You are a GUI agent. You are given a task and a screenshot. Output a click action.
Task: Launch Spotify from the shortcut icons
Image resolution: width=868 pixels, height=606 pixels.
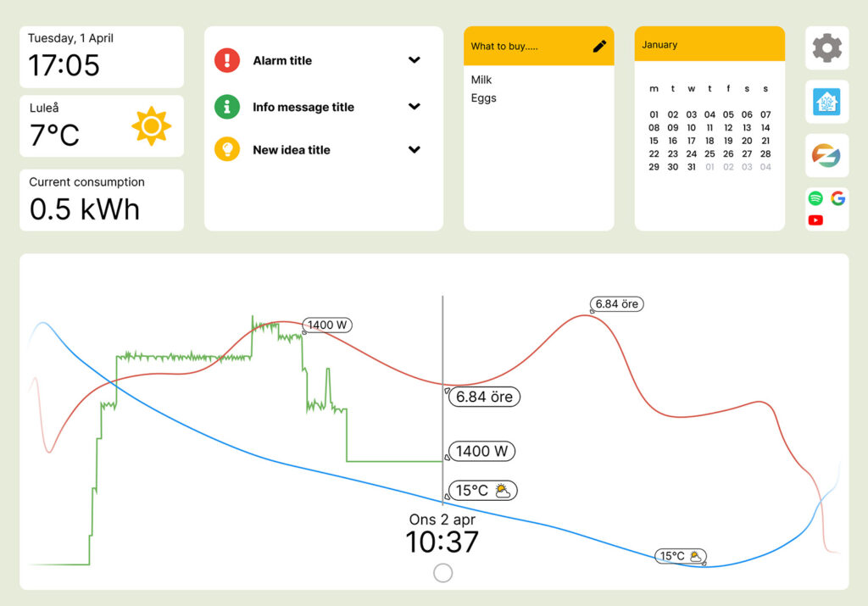815,198
